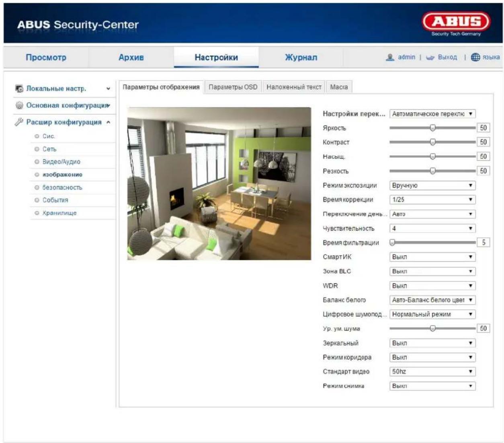
Task: Click the Насыщ. slider
Action: (x=432, y=157)
